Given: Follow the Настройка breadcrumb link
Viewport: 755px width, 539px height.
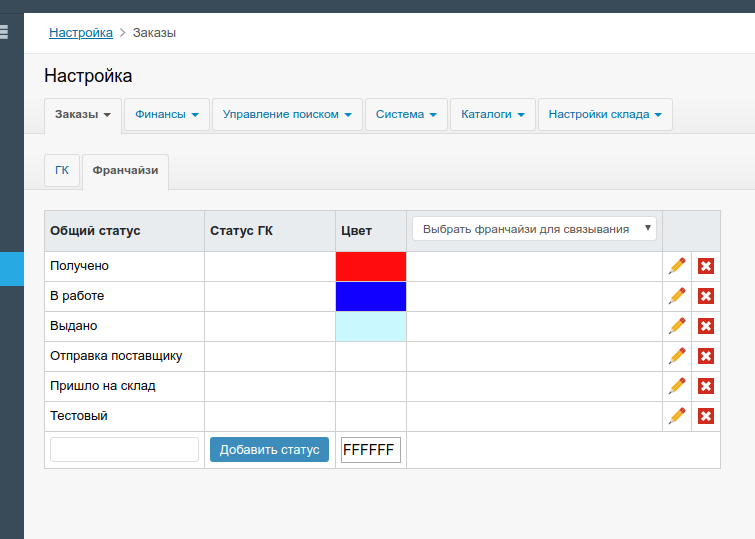Looking at the screenshot, I should tap(81, 33).
